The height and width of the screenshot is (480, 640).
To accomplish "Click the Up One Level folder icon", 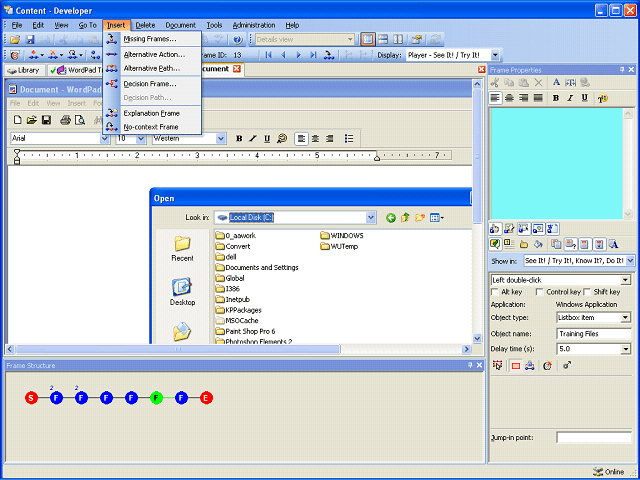I will tap(405, 218).
